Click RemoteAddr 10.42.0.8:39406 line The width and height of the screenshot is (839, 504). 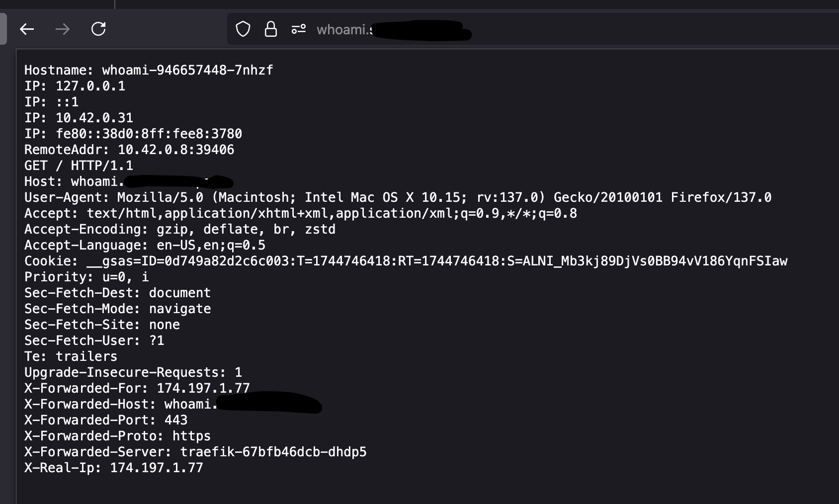(x=129, y=150)
